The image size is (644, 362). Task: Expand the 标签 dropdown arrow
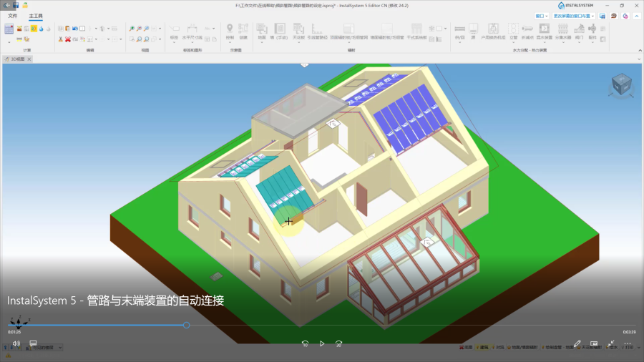(174, 42)
